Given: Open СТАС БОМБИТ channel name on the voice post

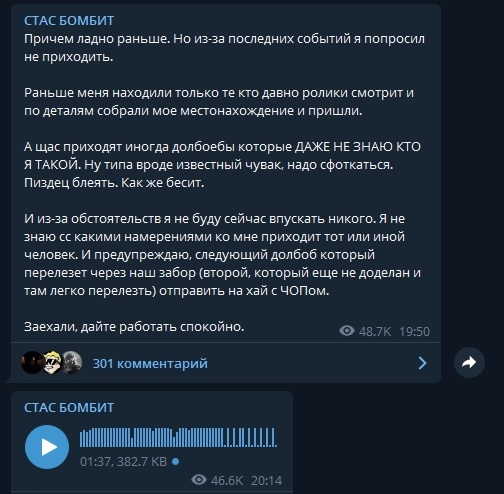Looking at the screenshot, I should tap(69, 407).
